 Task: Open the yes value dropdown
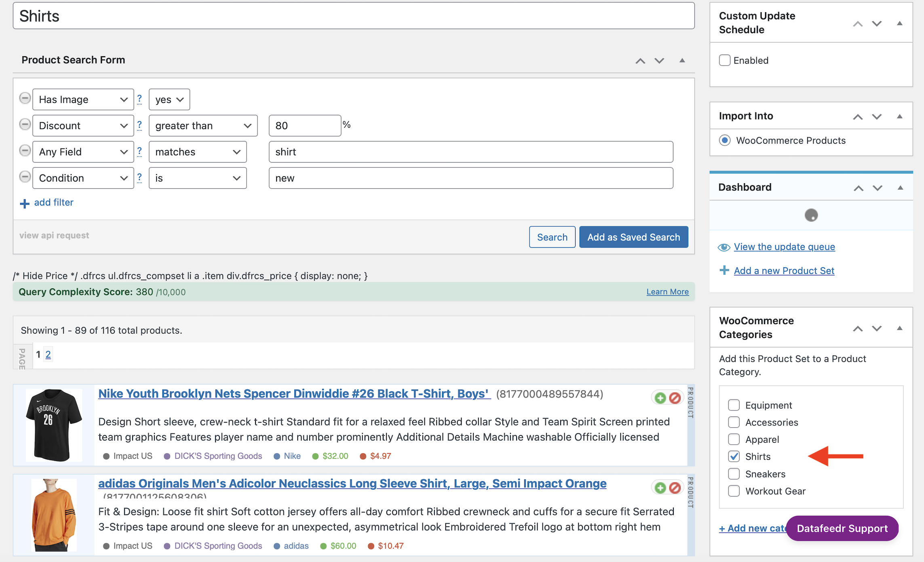click(169, 99)
